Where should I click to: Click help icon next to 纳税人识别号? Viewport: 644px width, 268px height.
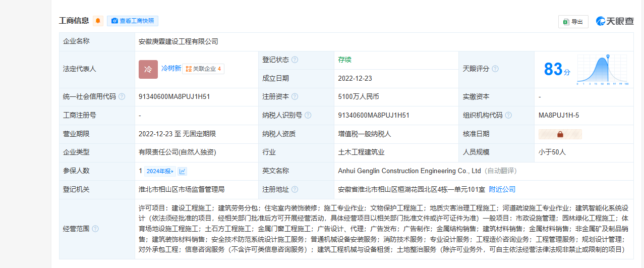coord(308,115)
